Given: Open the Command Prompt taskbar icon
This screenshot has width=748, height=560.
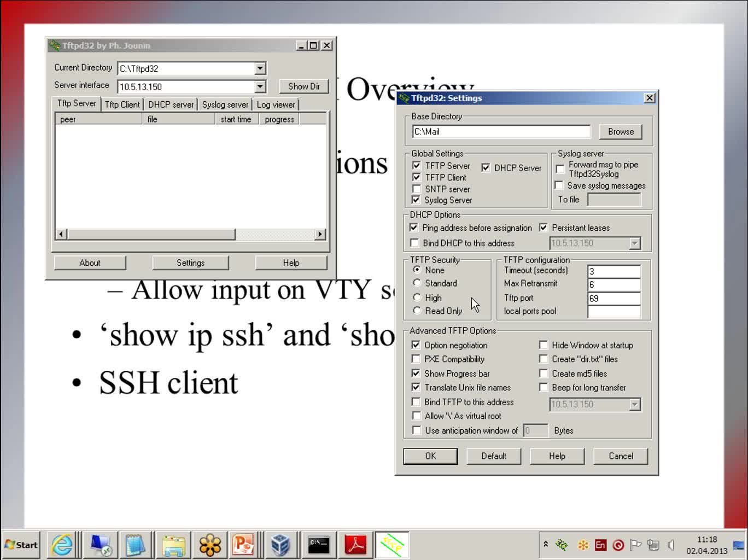Looking at the screenshot, I should tap(318, 545).
